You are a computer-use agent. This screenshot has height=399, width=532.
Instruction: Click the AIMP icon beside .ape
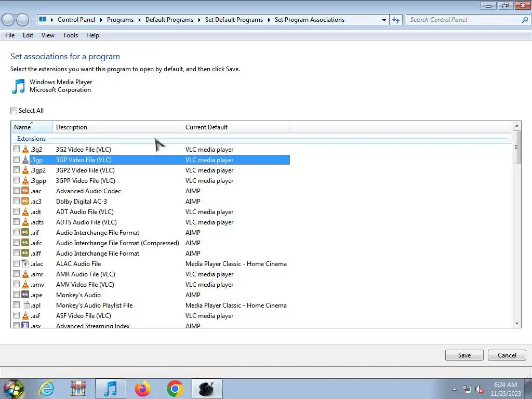pos(25,295)
